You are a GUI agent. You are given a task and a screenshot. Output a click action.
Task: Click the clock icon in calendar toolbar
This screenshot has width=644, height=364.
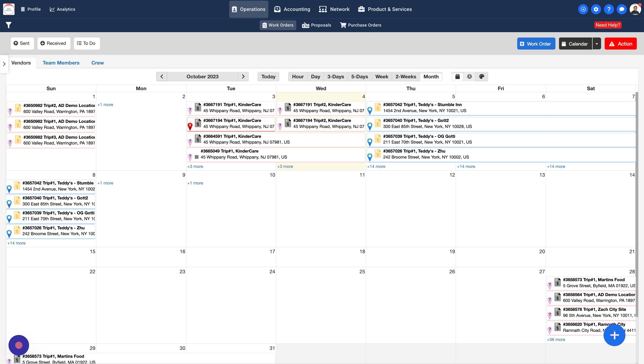[x=469, y=77]
